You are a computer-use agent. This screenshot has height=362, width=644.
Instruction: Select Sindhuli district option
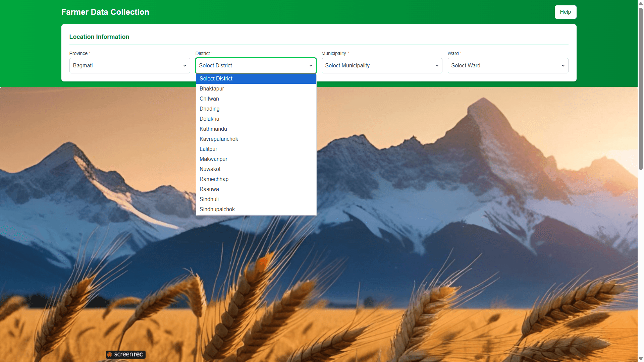click(x=209, y=199)
